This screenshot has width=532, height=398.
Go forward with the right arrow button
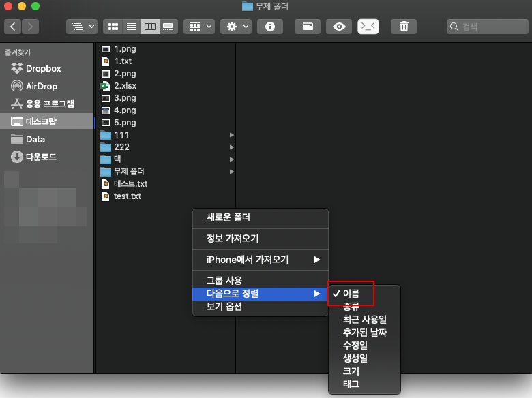point(30,27)
